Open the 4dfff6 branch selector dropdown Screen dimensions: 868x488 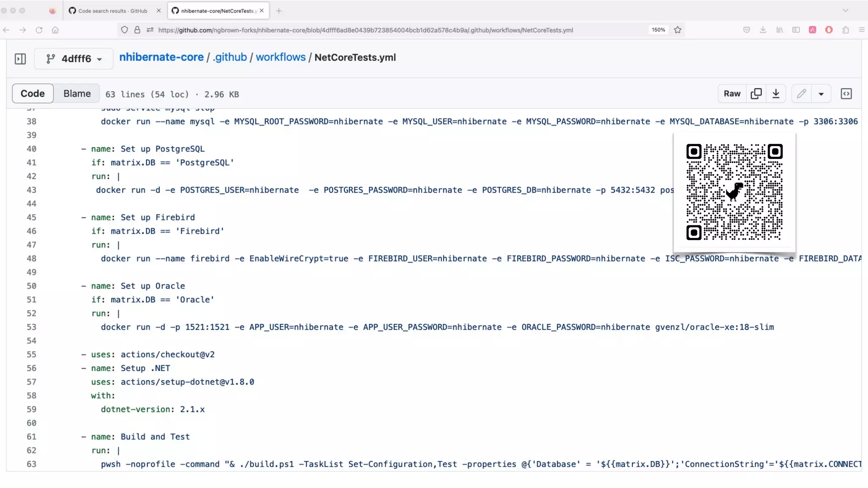tap(74, 58)
